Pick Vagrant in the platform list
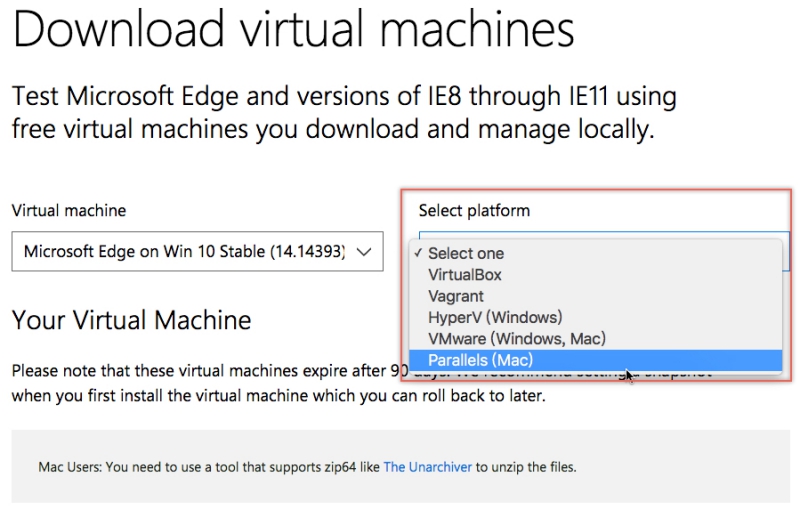 click(456, 296)
